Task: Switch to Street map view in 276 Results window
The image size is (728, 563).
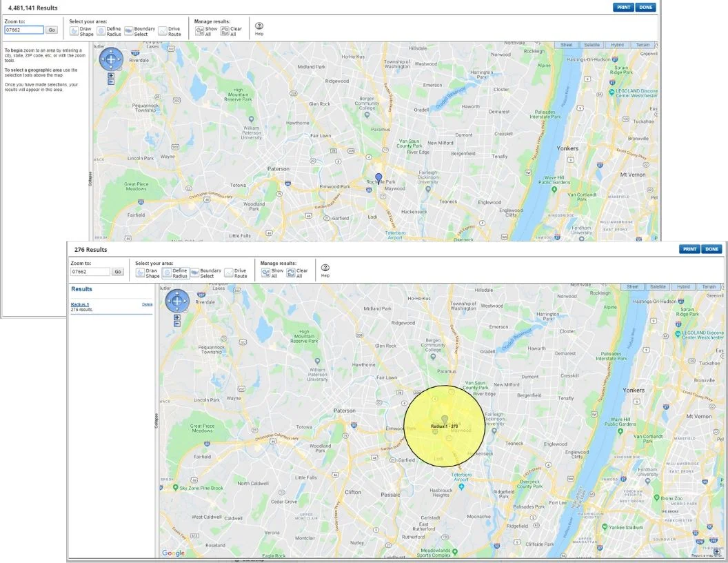Action: coord(632,286)
